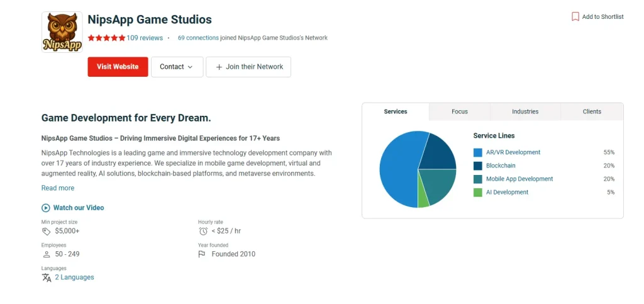Switch to the Focus tab
This screenshot has height=304, width=644.
(460, 111)
